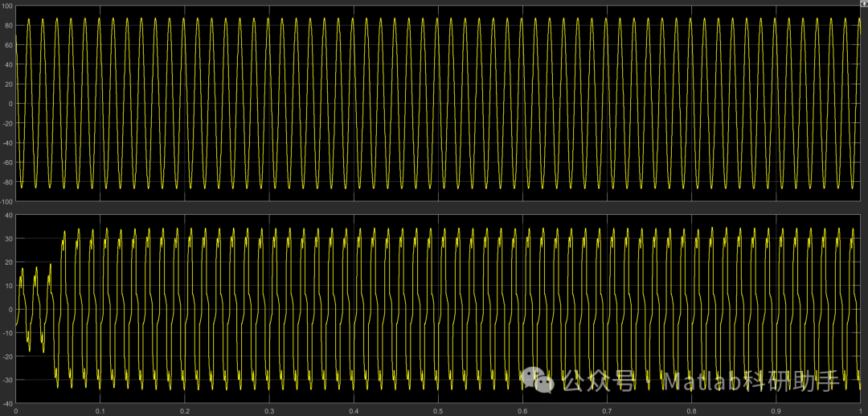Click the 0.1 time axis tick label
This screenshot has height=416, width=868.
100,411
